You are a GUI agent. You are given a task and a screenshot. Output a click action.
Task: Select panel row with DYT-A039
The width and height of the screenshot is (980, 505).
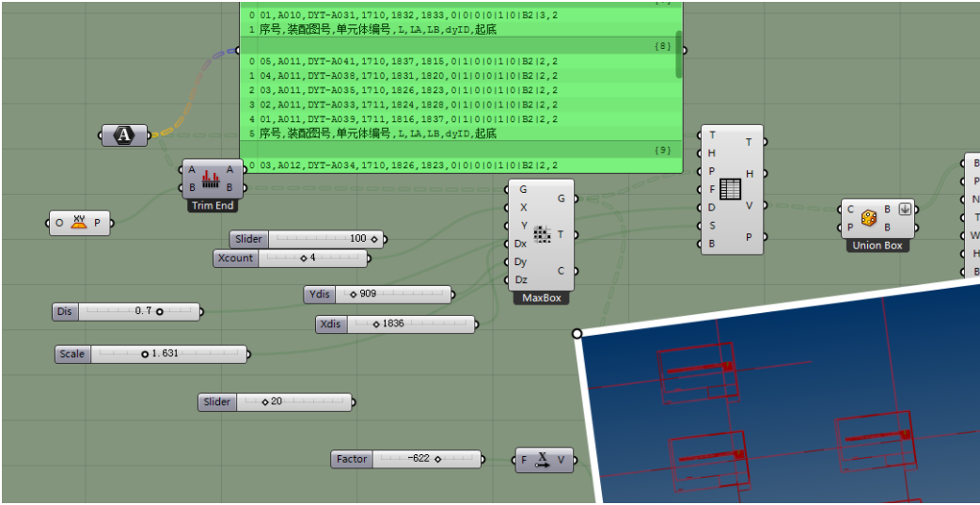(461, 118)
